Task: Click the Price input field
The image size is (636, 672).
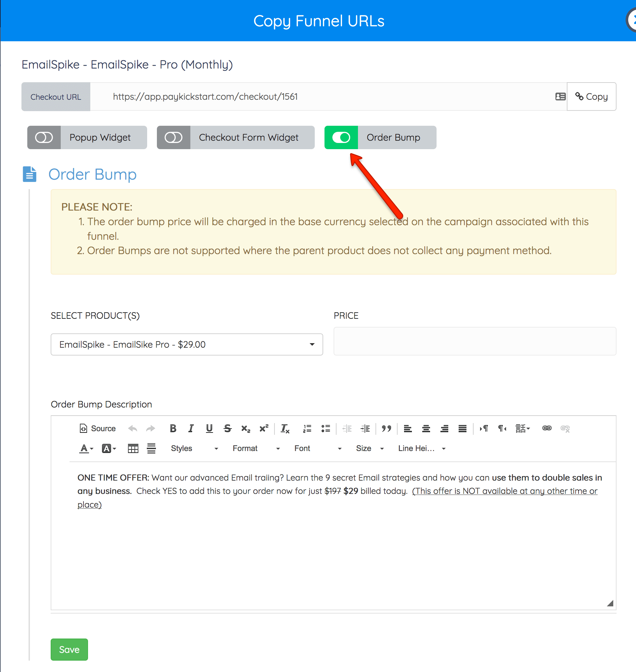Action: [475, 341]
